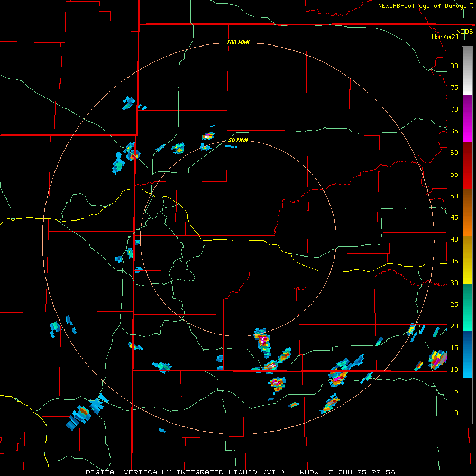
Task: Select scale value 65 on the color bar
Action: (x=454, y=131)
